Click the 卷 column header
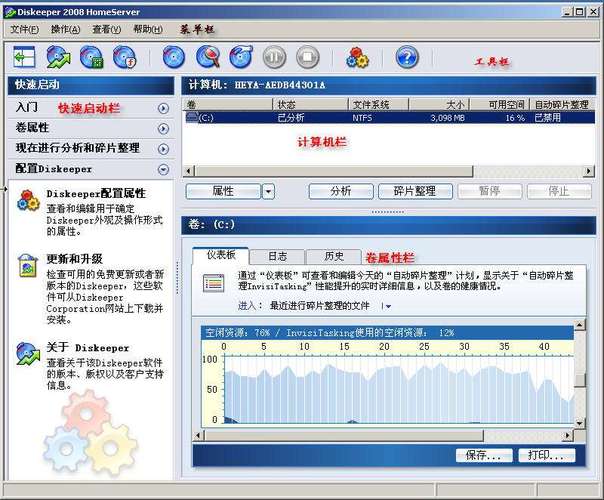Screen dimensions: 604x500 [x=228, y=104]
